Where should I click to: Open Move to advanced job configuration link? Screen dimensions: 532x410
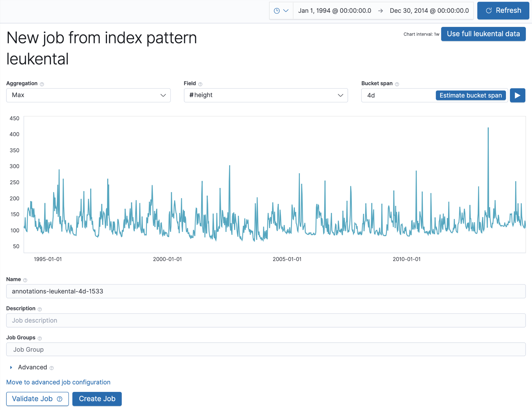click(x=58, y=382)
